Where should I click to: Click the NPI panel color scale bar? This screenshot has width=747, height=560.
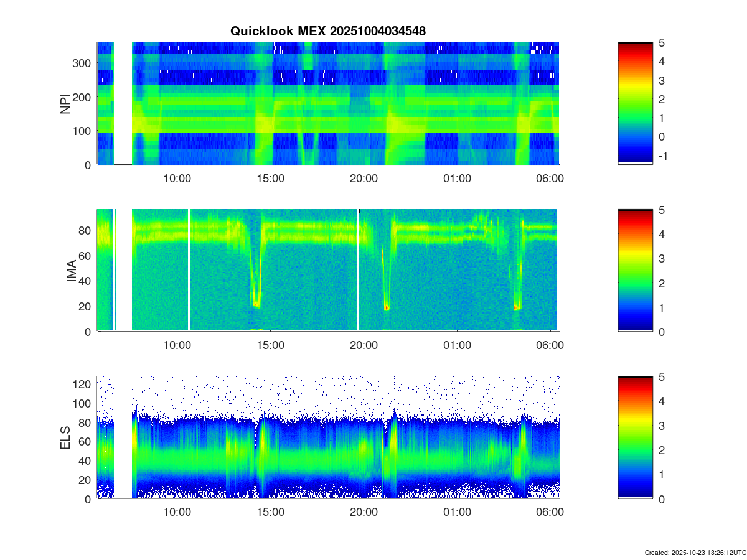click(x=635, y=103)
